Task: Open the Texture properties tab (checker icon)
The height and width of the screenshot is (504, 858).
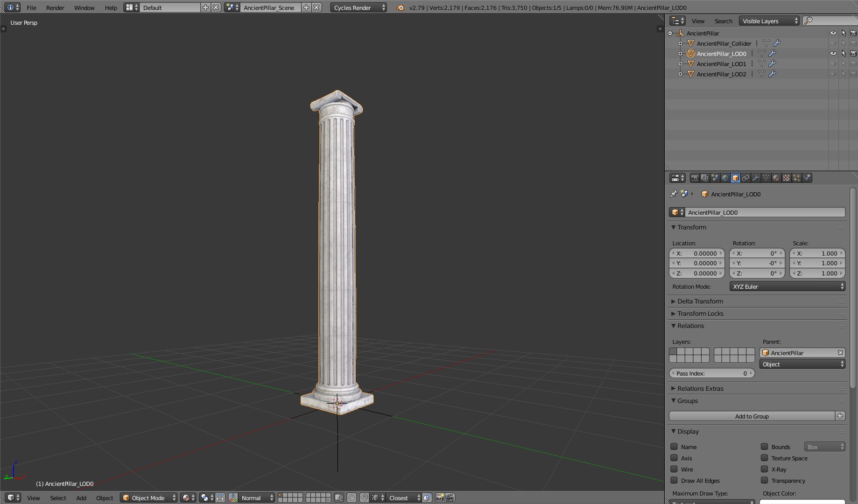Action: (x=787, y=178)
